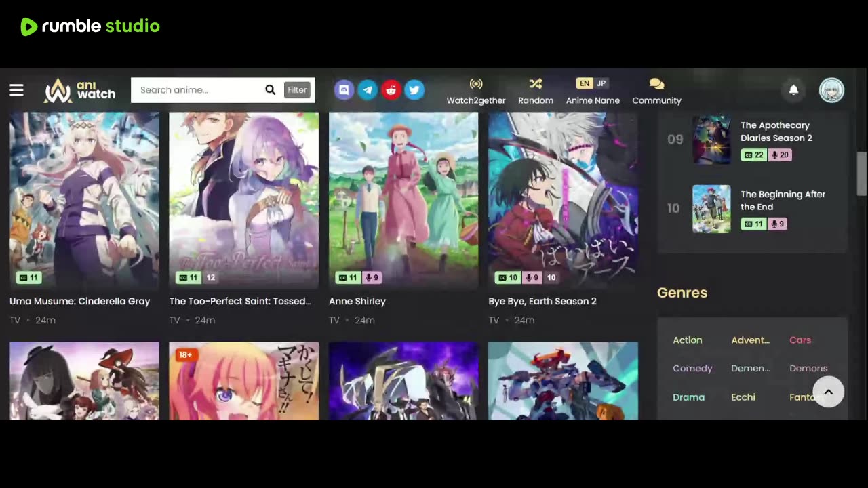This screenshot has height=488, width=868.
Task: Open the search Filter button
Action: [x=297, y=89]
